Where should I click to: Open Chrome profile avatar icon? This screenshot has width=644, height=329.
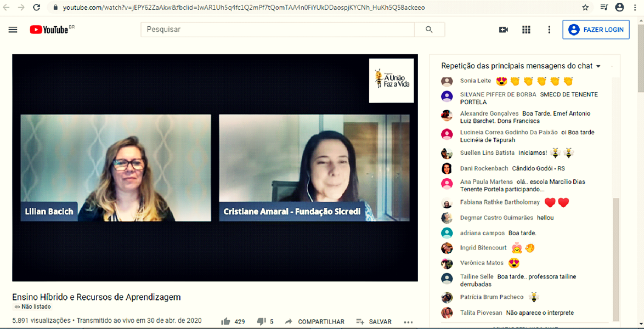click(x=619, y=8)
